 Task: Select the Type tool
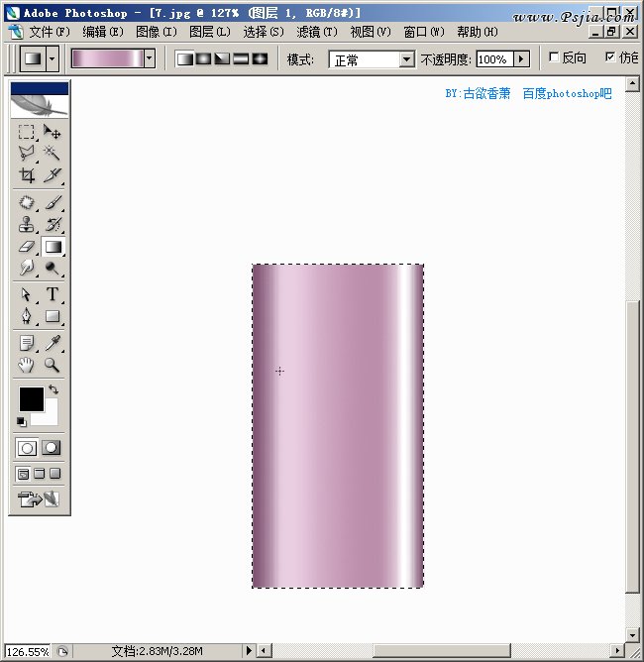pyautogui.click(x=53, y=294)
